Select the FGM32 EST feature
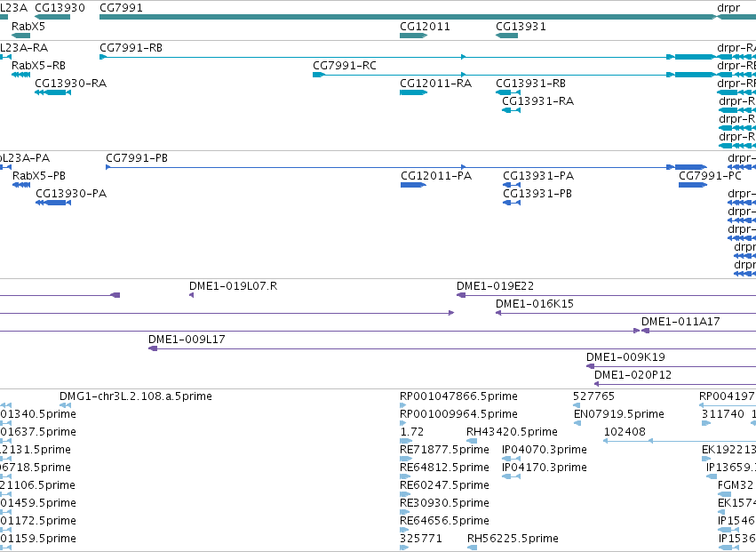Viewport: 756px width, 552px height. 725,494
